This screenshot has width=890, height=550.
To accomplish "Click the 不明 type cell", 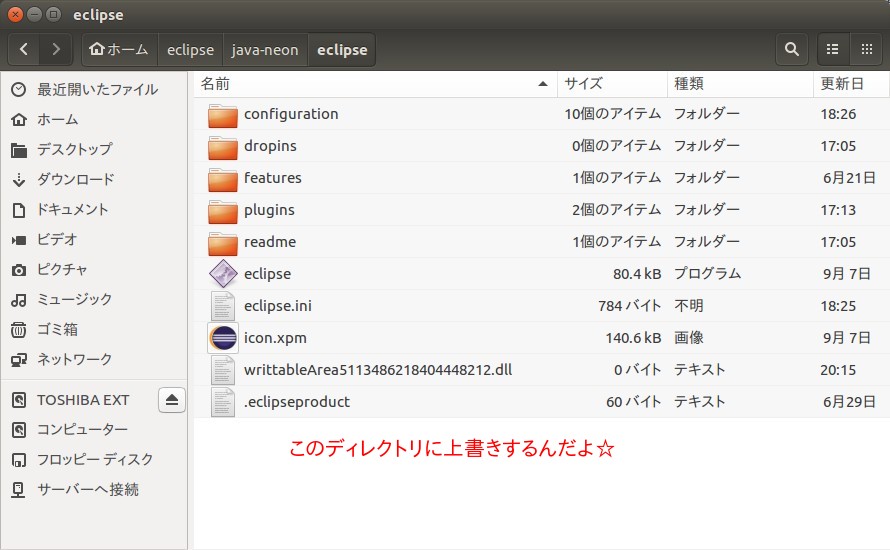I will 689,306.
